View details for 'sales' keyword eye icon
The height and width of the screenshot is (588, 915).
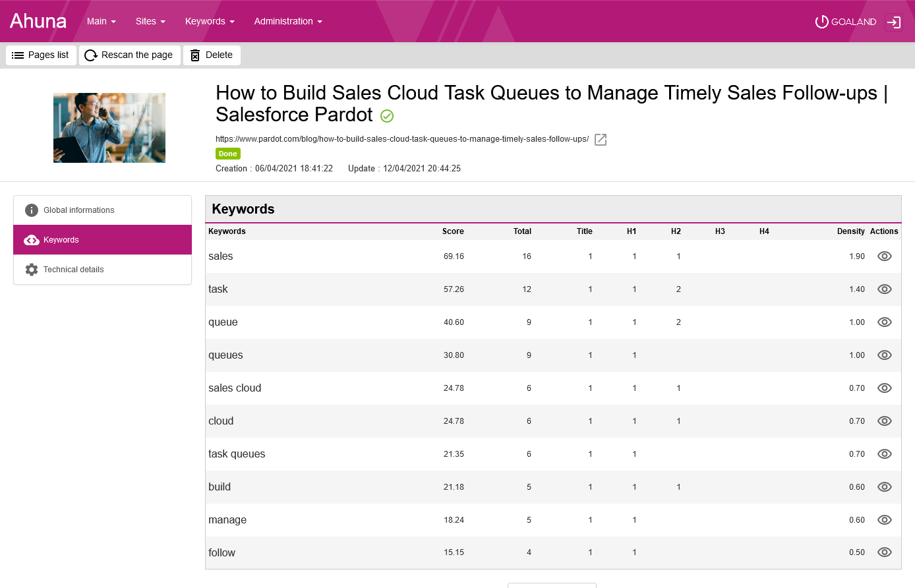(x=884, y=256)
